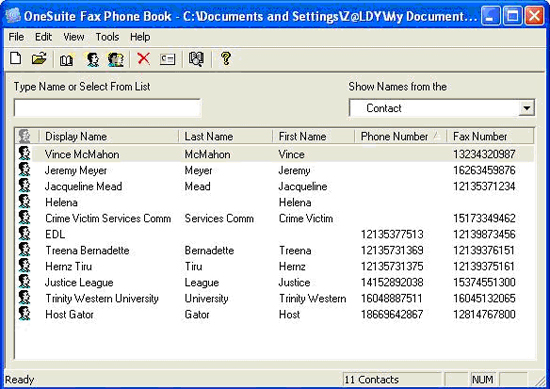Sort by Phone Number column header
This screenshot has height=389, width=550.
[x=401, y=136]
